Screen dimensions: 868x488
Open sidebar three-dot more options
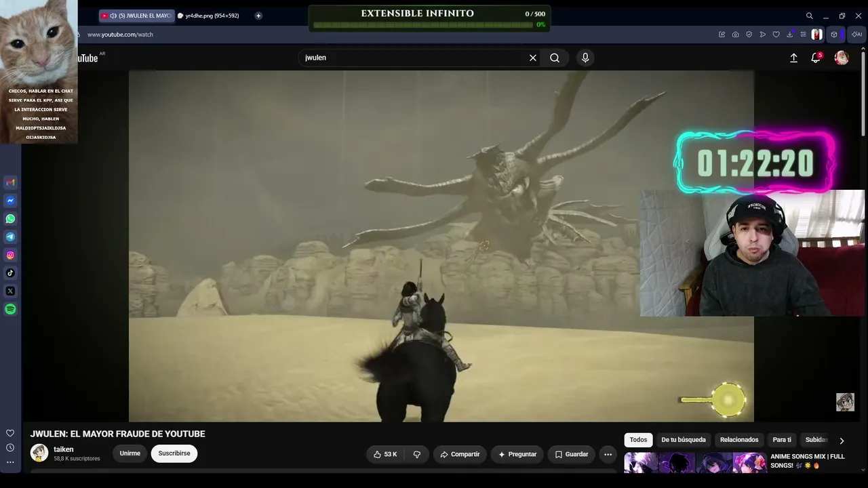point(10,462)
